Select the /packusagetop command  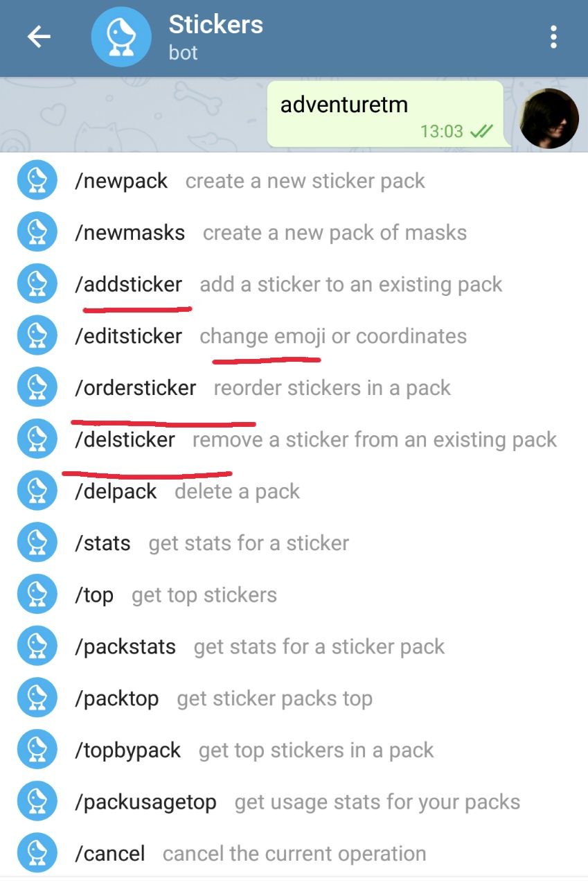(x=294, y=802)
